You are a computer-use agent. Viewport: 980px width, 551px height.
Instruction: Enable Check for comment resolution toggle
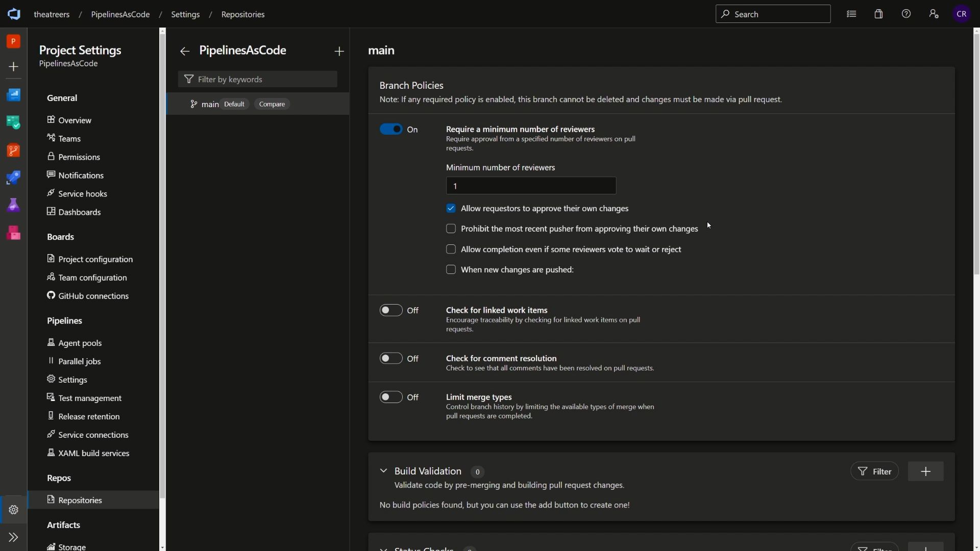[x=391, y=358]
